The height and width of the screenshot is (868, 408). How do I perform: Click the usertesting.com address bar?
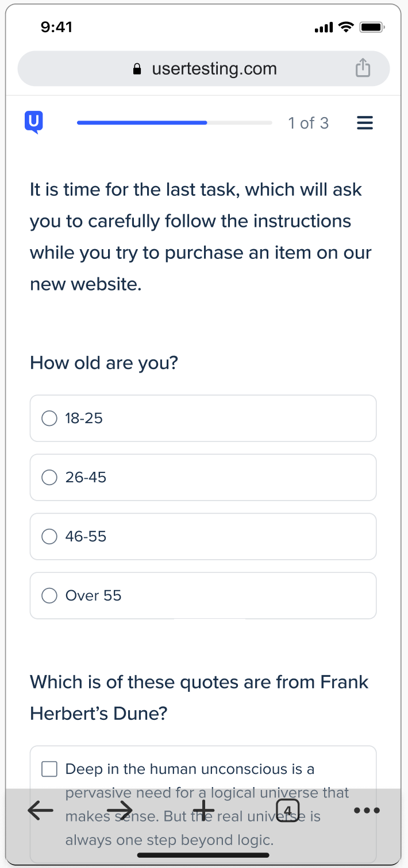coord(214,69)
